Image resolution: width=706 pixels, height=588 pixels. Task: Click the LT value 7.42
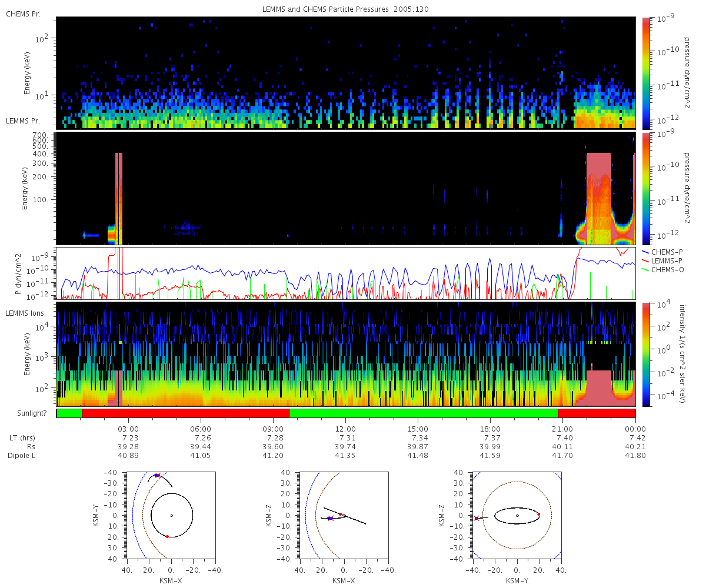click(x=635, y=438)
